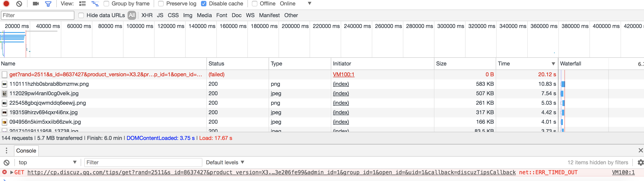The height and width of the screenshot is (181, 644).
Task: Open console settings gear icon
Action: point(640,162)
